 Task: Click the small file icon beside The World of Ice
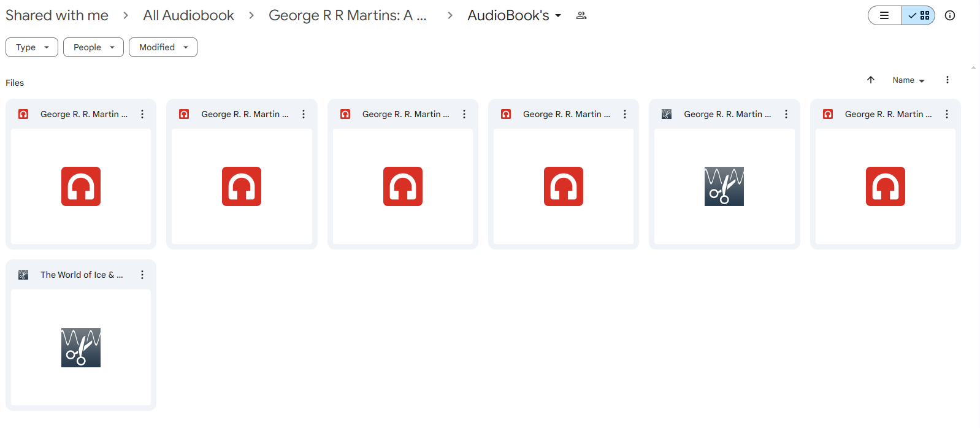(23, 275)
